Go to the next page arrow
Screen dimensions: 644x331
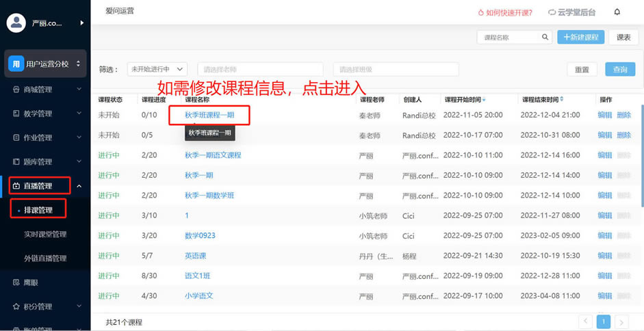click(x=621, y=321)
